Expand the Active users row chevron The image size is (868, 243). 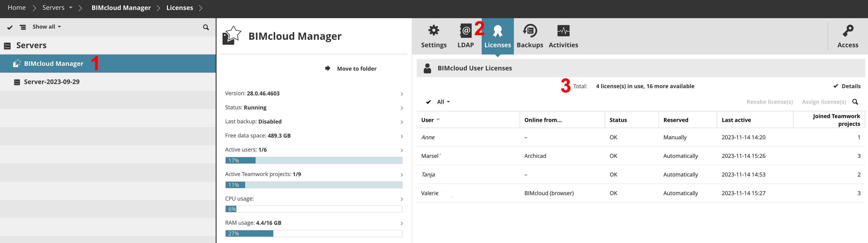pyautogui.click(x=402, y=150)
